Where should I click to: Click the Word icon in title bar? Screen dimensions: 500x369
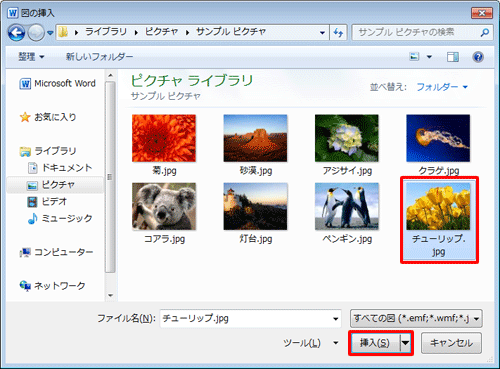click(13, 13)
